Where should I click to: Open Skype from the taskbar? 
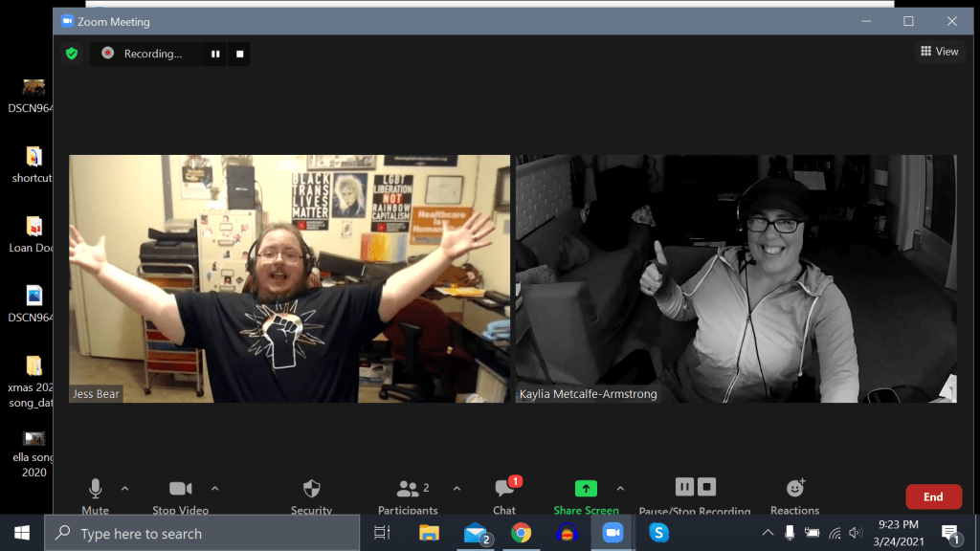658,533
